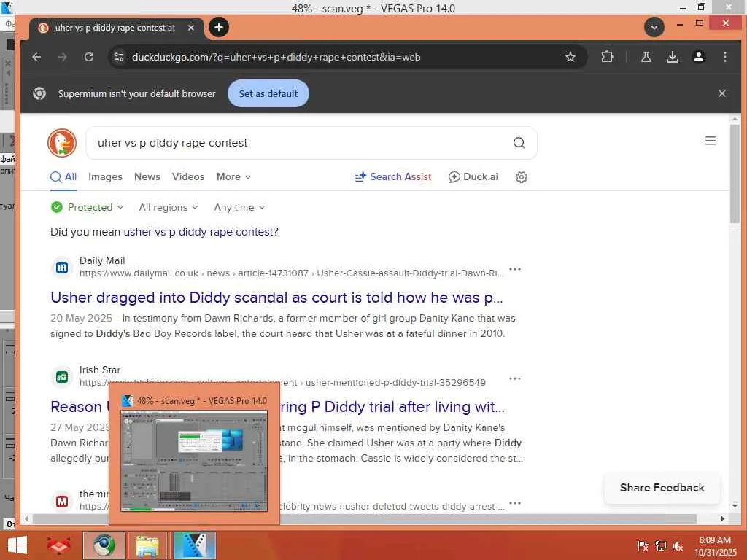Switch to the Videos tab

(188, 176)
